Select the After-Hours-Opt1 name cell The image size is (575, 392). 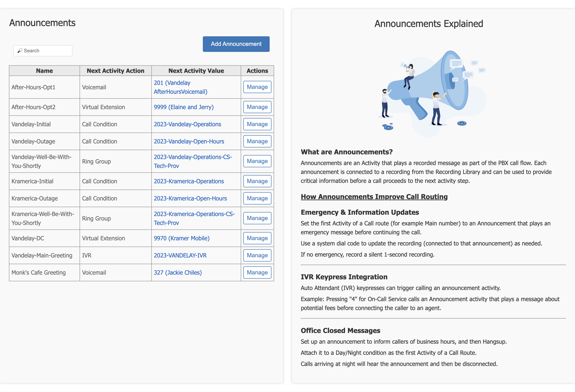point(44,87)
